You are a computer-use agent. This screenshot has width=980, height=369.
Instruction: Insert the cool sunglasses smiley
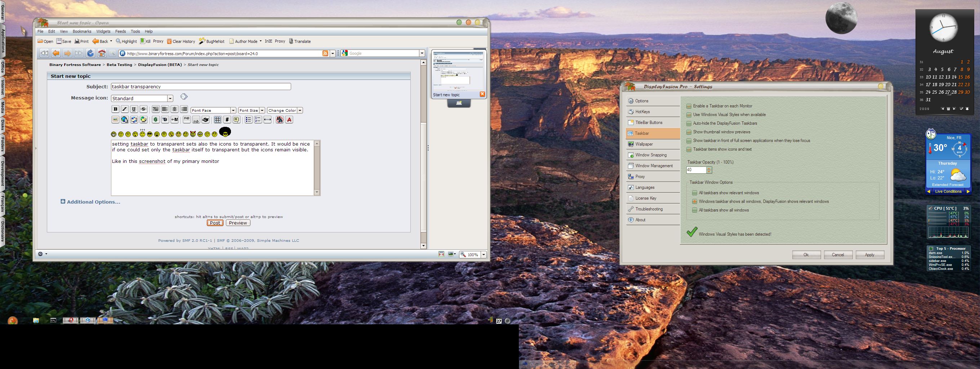150,134
